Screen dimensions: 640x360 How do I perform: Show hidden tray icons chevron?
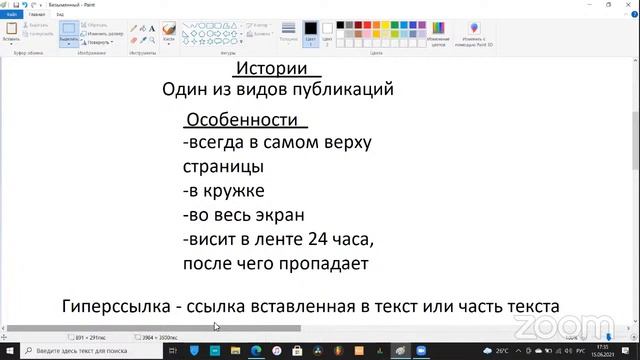point(518,351)
